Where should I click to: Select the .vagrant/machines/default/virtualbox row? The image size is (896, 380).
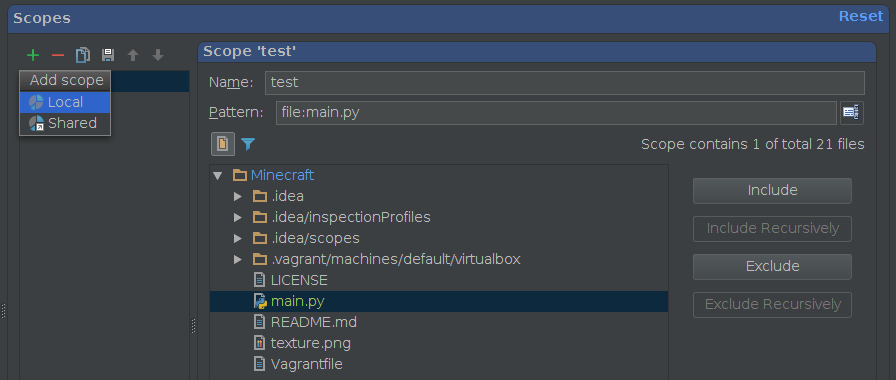click(x=439, y=259)
